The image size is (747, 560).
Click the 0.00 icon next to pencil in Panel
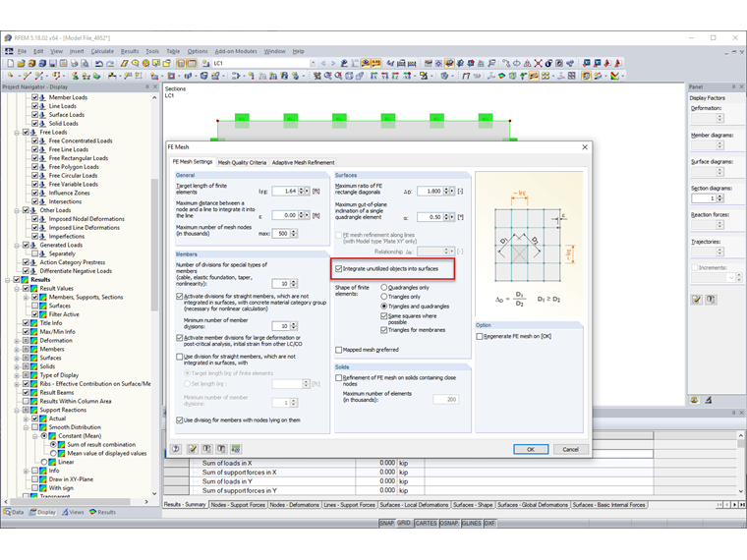(x=711, y=299)
